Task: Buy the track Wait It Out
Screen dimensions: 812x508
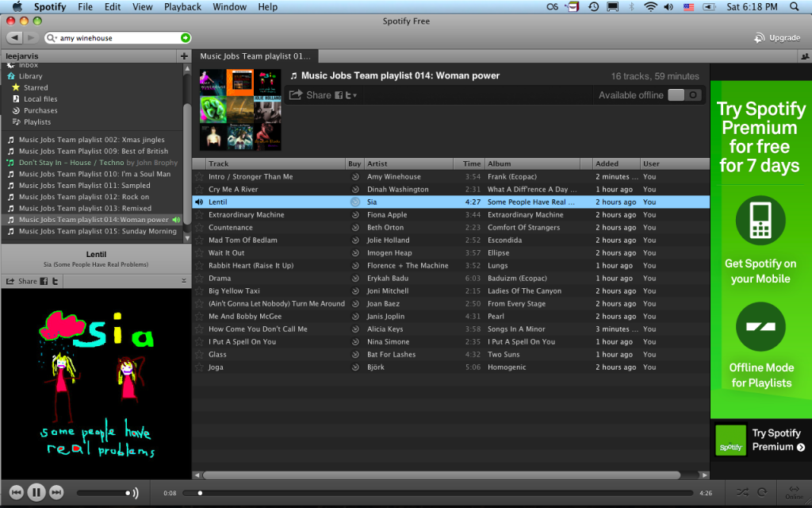Action: coord(355,253)
